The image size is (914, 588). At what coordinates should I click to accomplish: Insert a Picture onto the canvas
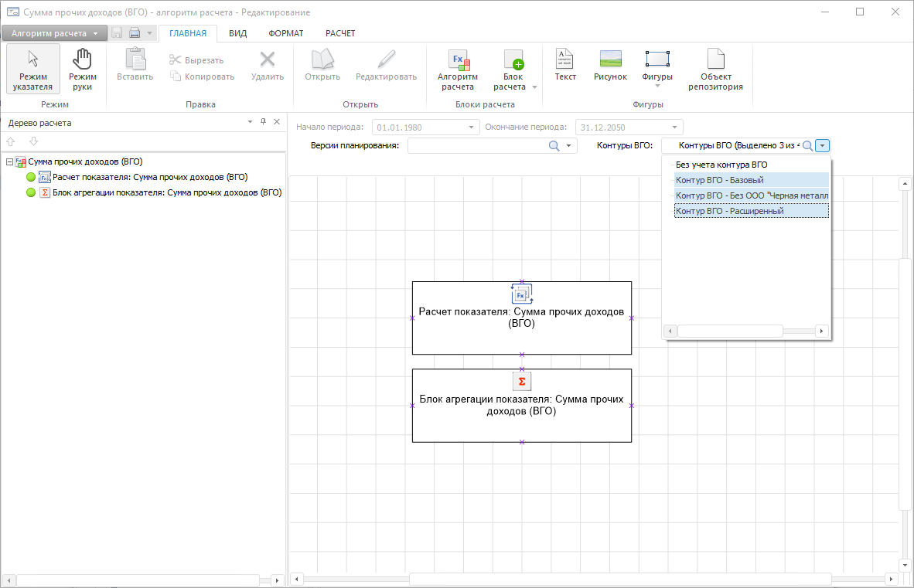[610, 66]
